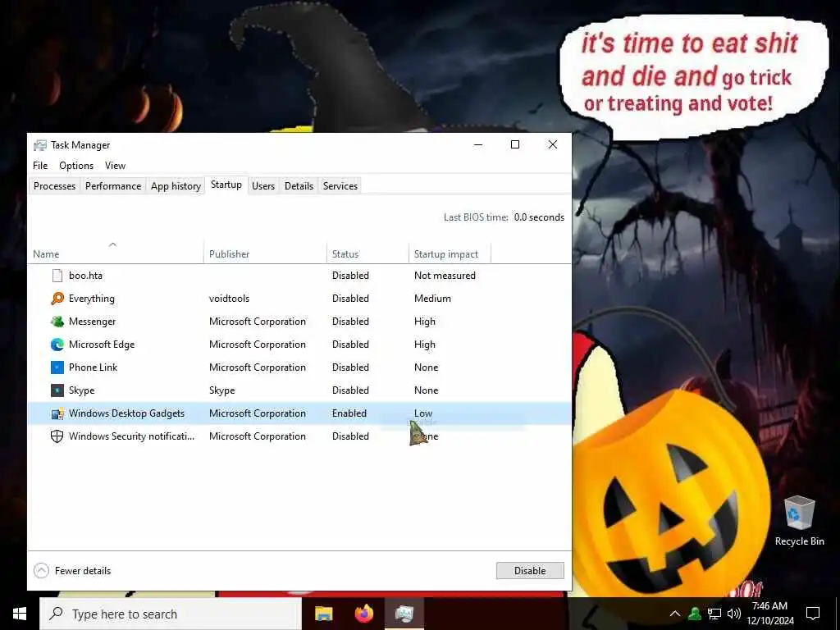Viewport: 840px width, 630px height.
Task: Select the Skype entry name
Action: pos(81,390)
